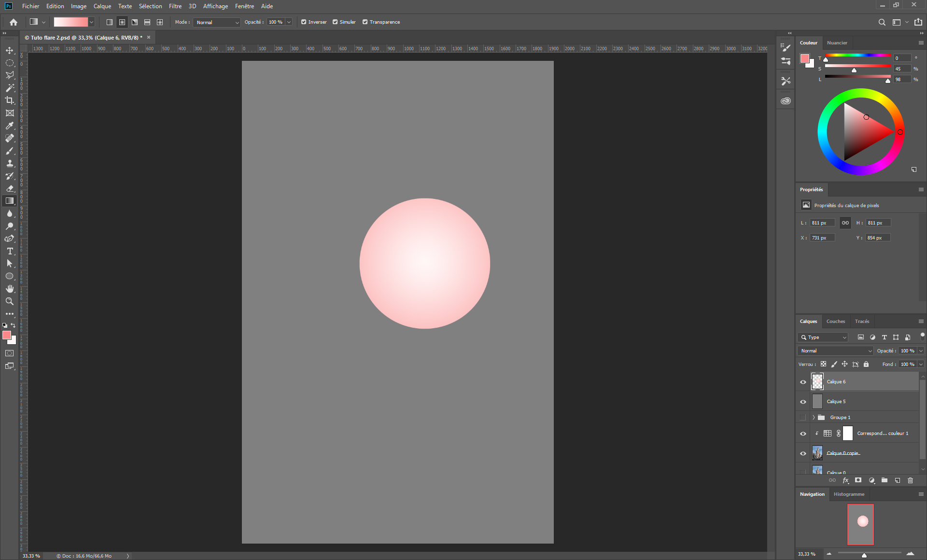Viewport: 927px width, 560px height.
Task: Click the width L input field
Action: click(822, 223)
